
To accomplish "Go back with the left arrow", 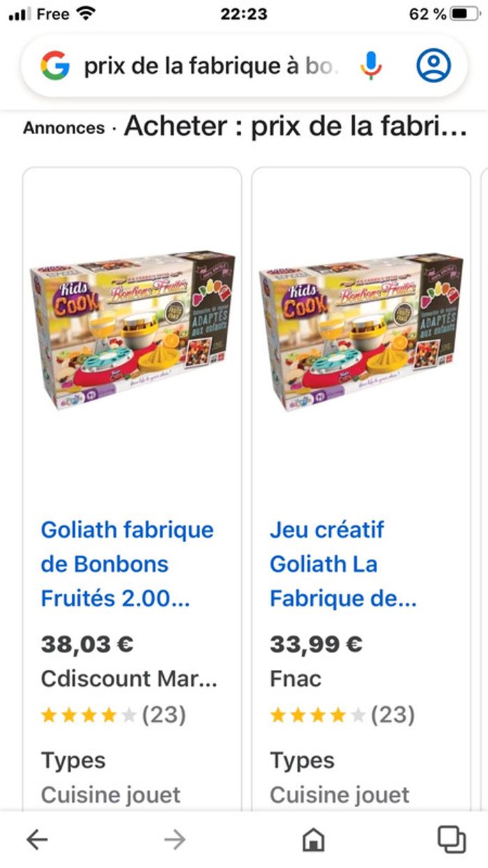I will click(x=37, y=839).
